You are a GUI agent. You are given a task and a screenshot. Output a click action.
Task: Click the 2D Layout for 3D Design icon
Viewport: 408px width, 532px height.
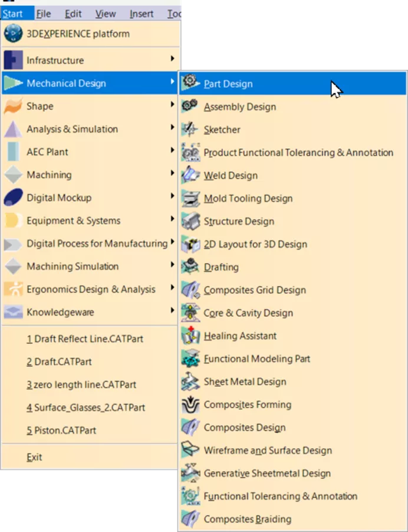click(x=190, y=244)
